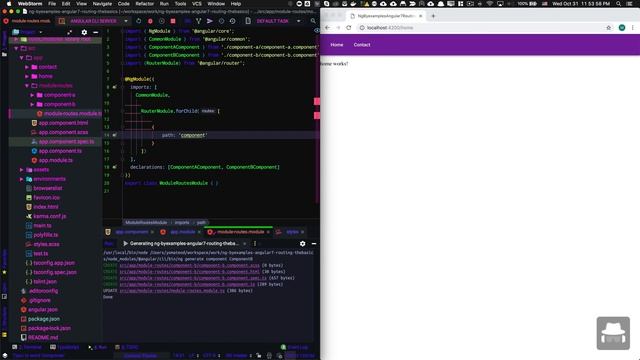Expand the component-a folder
This screenshot has width=640, height=360.
coord(32,95)
